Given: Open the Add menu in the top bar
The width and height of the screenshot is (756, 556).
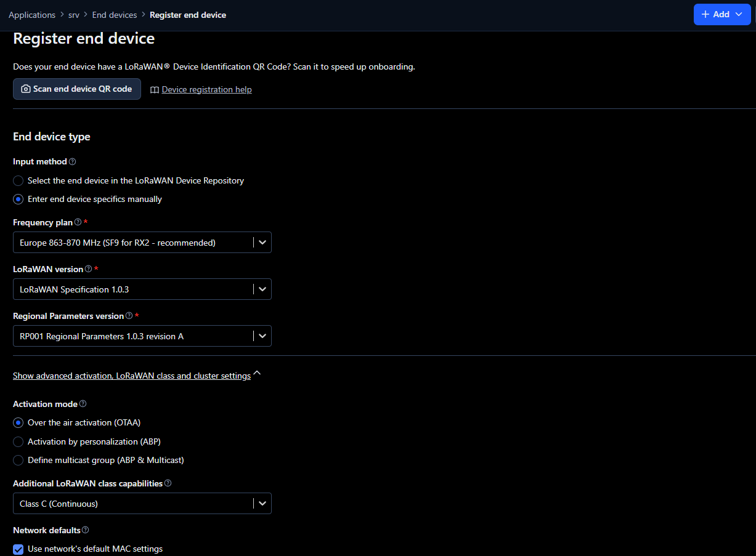Looking at the screenshot, I should [x=721, y=14].
